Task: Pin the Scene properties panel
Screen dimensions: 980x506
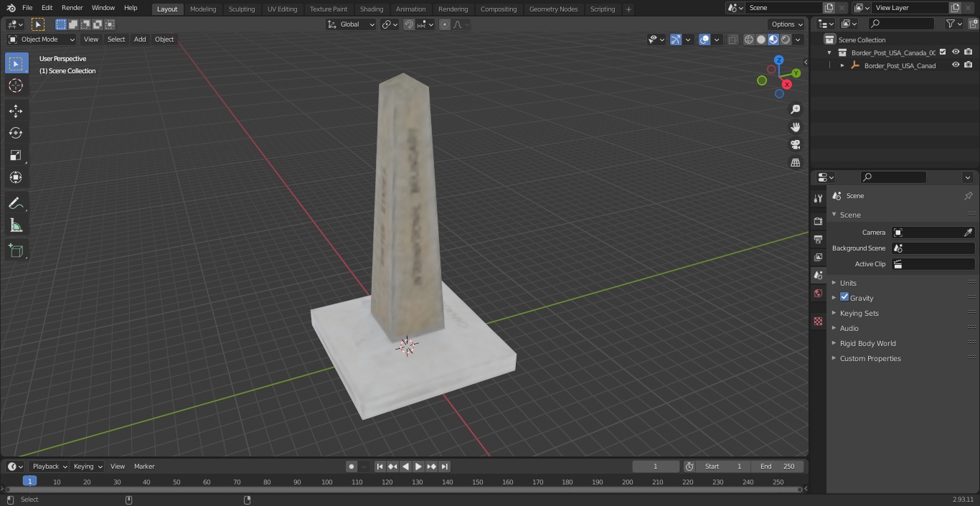Action: [968, 196]
